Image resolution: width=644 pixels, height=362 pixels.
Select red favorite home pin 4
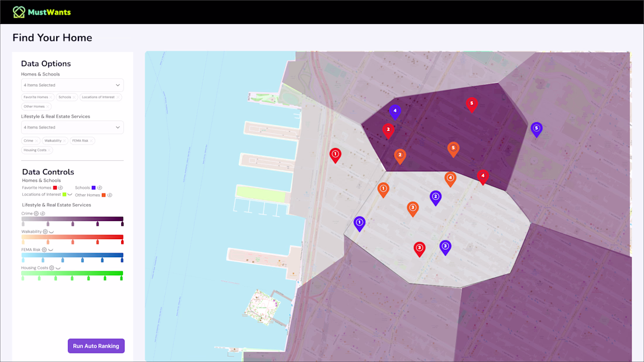(482, 177)
